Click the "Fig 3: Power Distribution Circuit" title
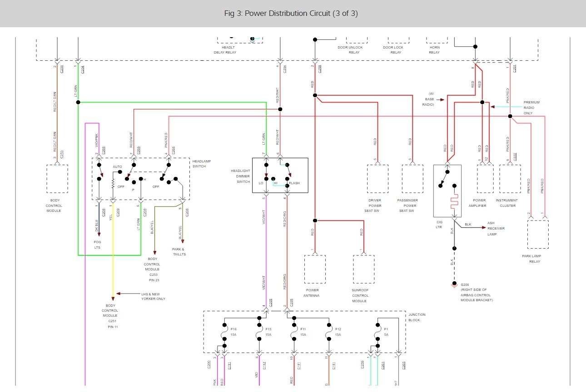586x392 pixels. (x=291, y=13)
